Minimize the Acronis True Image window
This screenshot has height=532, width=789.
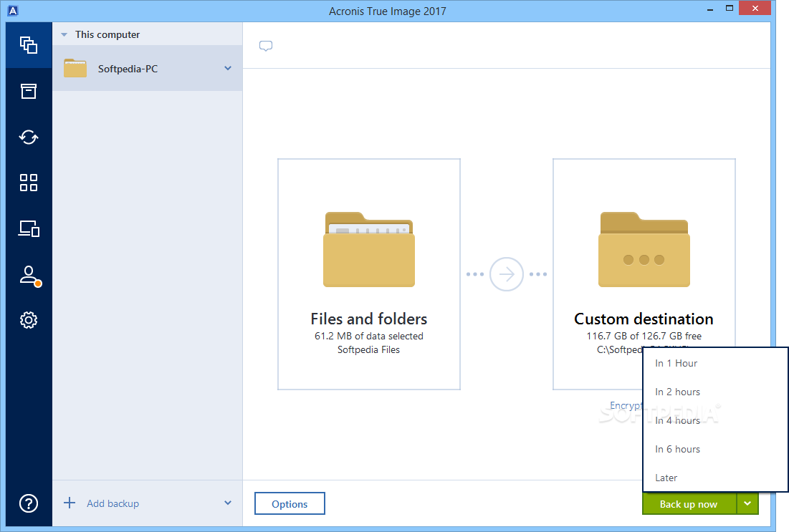click(710, 9)
